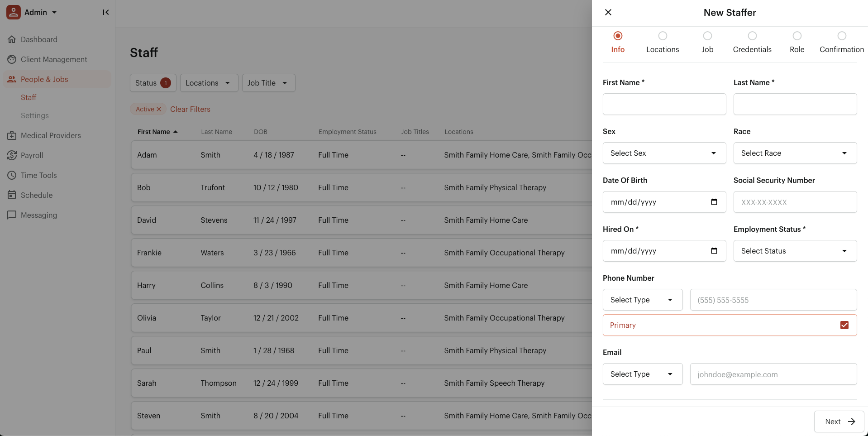The height and width of the screenshot is (436, 868).
Task: Expand the Select Sex dropdown
Action: click(664, 153)
